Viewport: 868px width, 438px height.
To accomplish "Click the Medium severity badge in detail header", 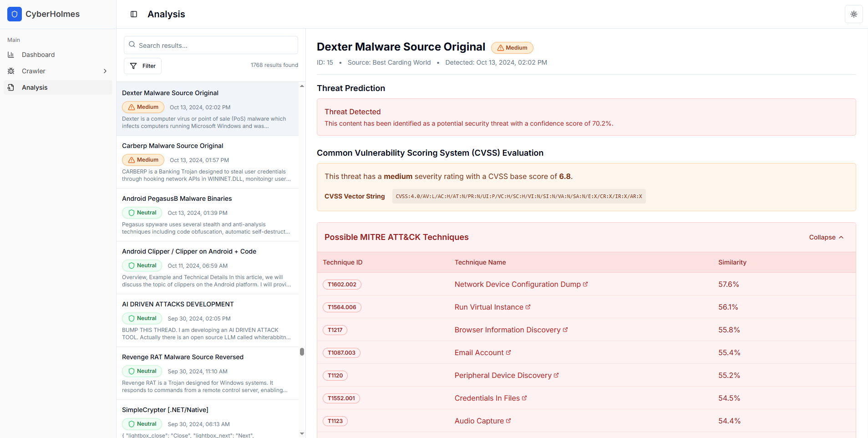I will [512, 48].
